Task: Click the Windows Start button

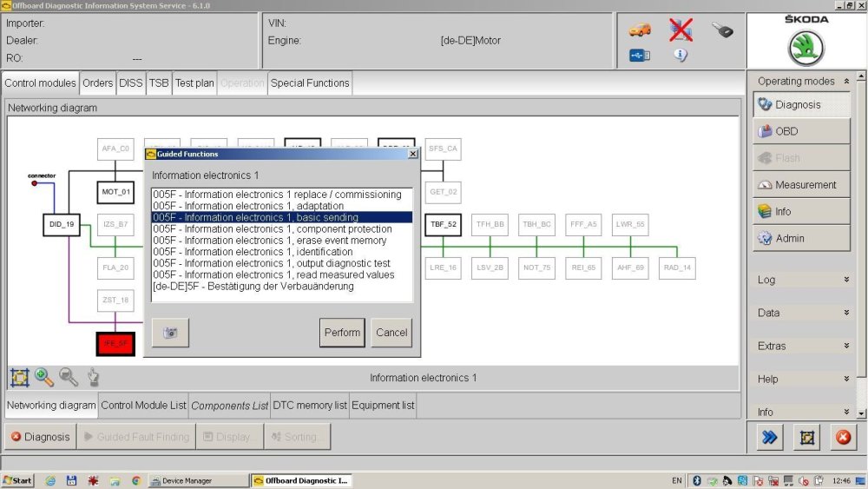Action: coord(17,480)
